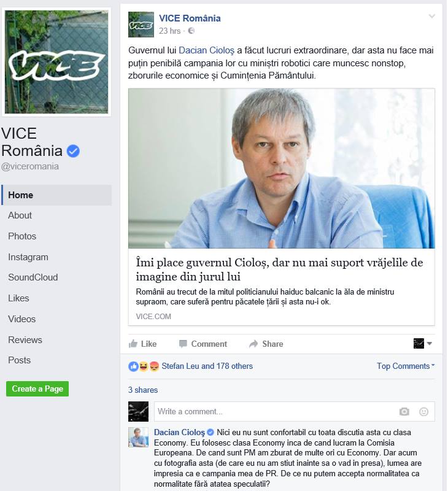Click the post's globe privacy icon
Screen dimensions: 448x491
tap(191, 31)
